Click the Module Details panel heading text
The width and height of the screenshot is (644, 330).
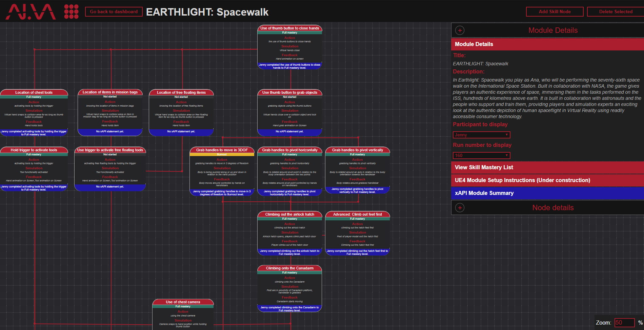point(553,30)
